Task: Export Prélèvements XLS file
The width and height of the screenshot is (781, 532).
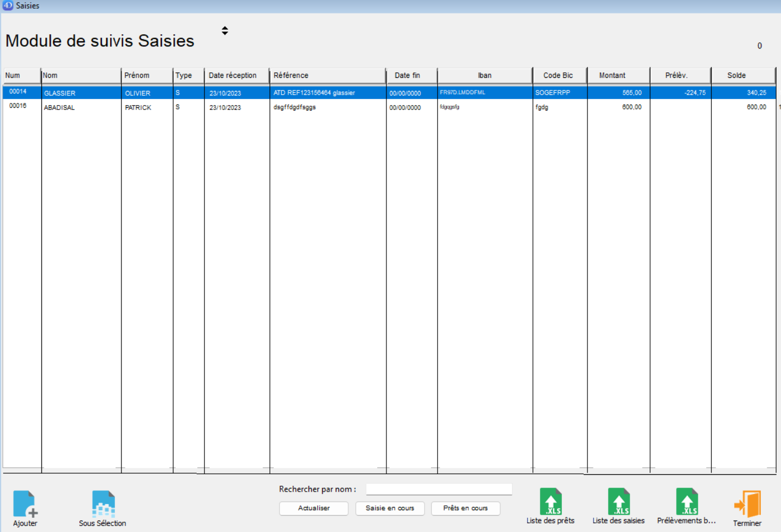Action: tap(687, 502)
